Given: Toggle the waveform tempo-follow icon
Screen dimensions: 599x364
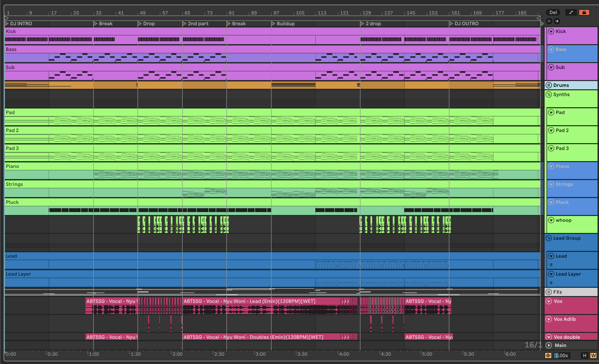Looking at the screenshot, I should coord(548,356).
